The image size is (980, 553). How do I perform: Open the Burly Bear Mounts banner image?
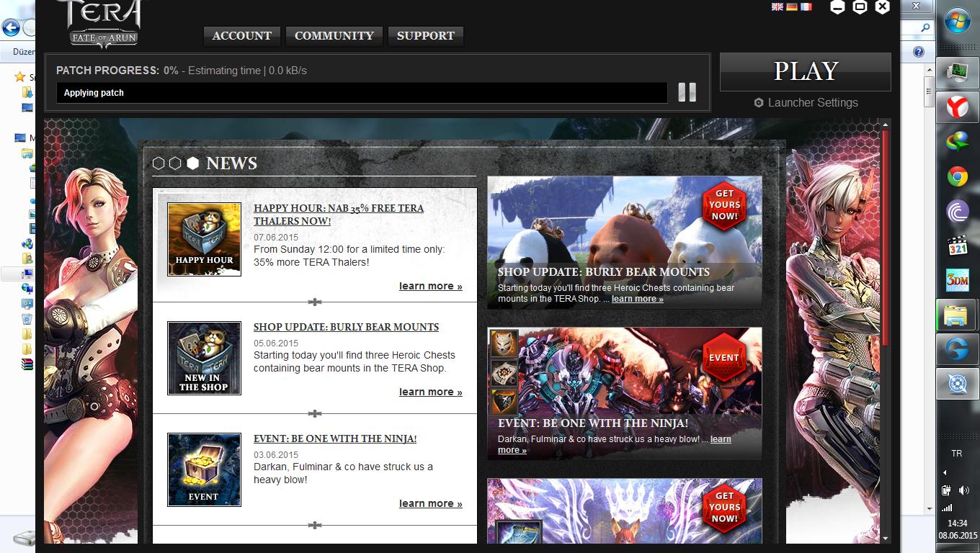click(x=625, y=243)
